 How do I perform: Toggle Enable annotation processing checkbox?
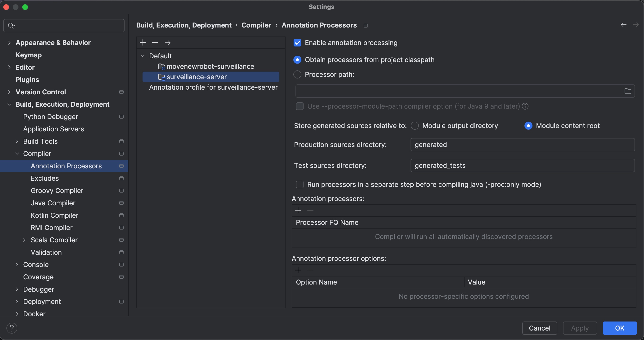(x=297, y=43)
